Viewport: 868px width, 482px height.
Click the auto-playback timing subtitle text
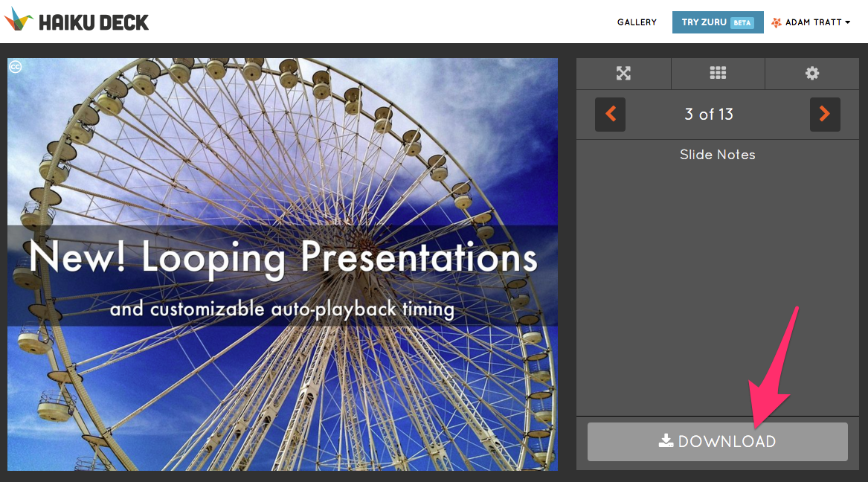coord(283,308)
